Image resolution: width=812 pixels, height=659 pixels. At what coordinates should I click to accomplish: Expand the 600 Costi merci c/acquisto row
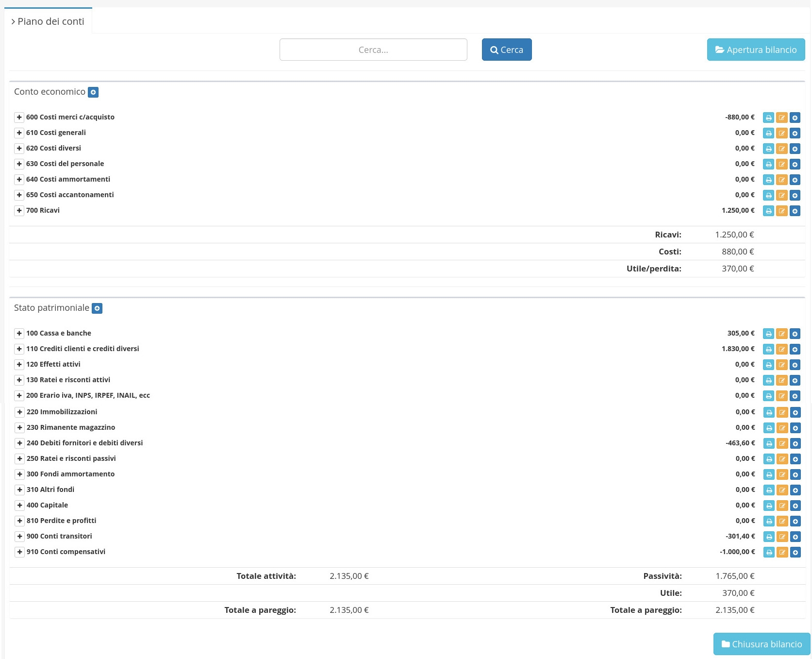(x=19, y=117)
